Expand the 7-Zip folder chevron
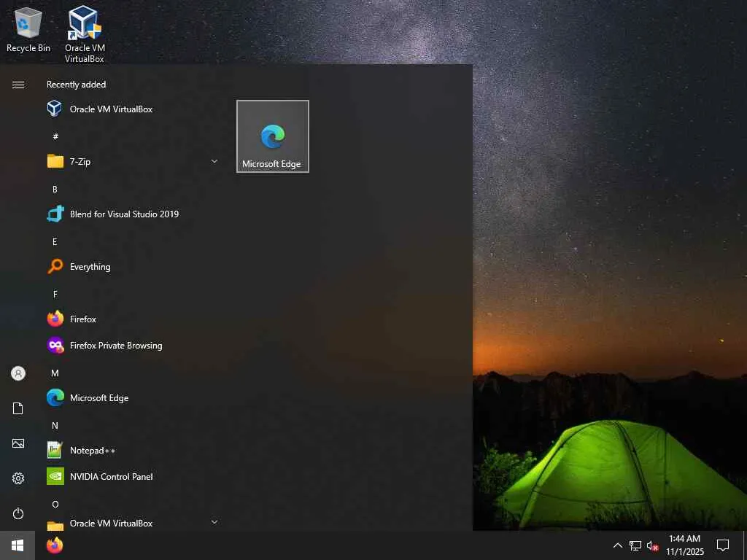This screenshot has width=747, height=560. (214, 161)
